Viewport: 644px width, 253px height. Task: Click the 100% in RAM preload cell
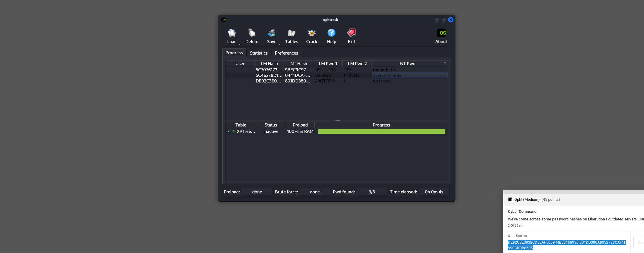click(x=300, y=131)
